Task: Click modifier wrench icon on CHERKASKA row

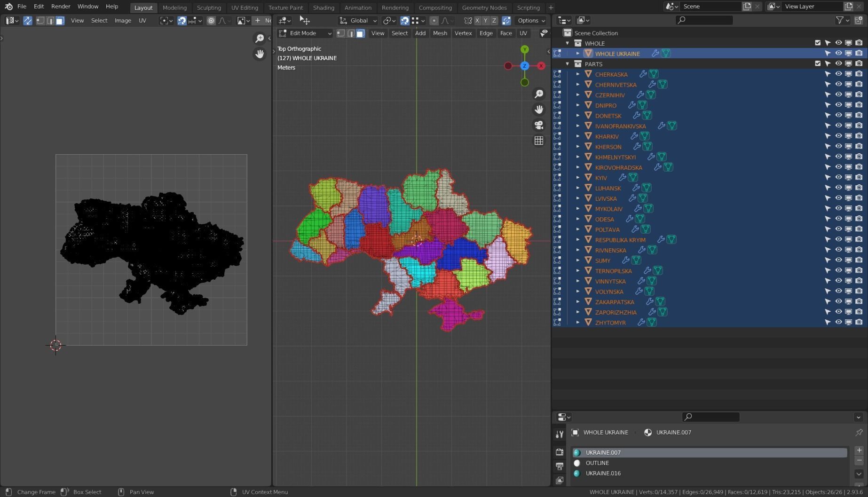Action: [x=643, y=74]
